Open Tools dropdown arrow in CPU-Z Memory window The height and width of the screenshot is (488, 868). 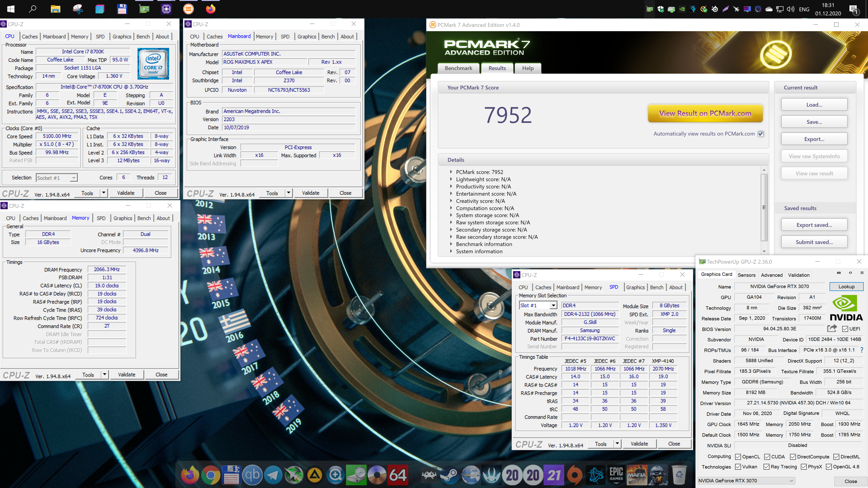click(x=105, y=375)
